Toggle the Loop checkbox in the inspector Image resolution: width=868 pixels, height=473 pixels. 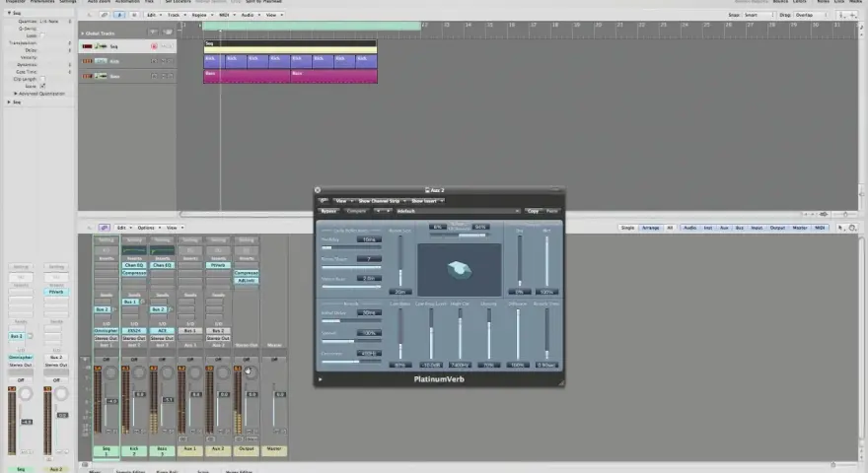tap(42, 35)
